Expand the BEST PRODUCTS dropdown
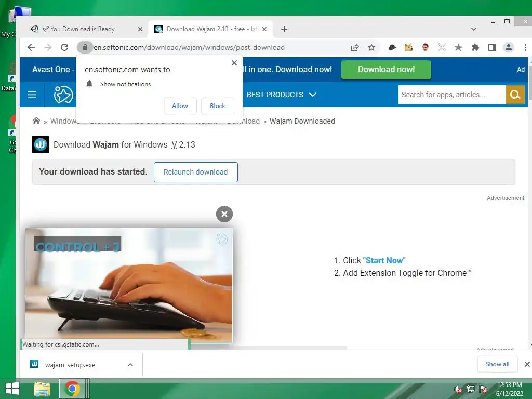Viewport: 532px width, 399px height. pos(282,95)
